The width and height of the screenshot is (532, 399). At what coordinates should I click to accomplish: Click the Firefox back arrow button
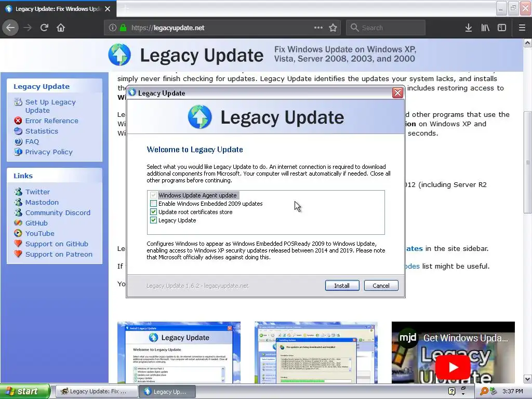(x=10, y=28)
